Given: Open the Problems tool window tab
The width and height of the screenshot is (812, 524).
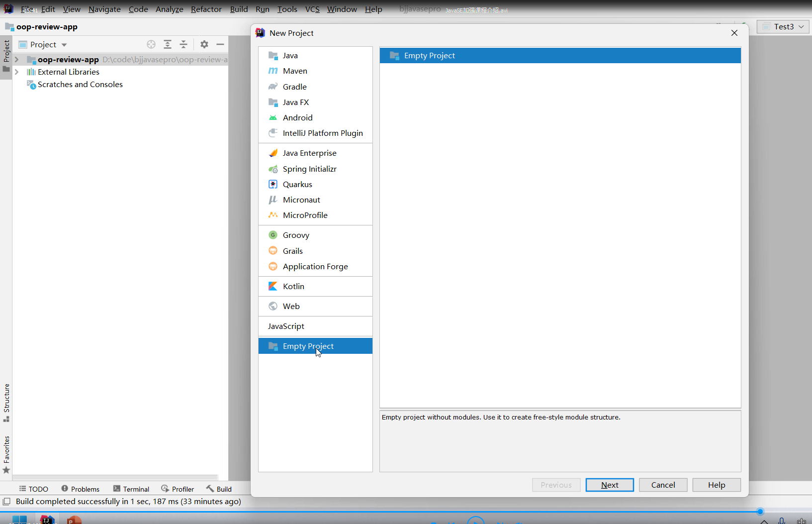Looking at the screenshot, I should click(x=81, y=489).
